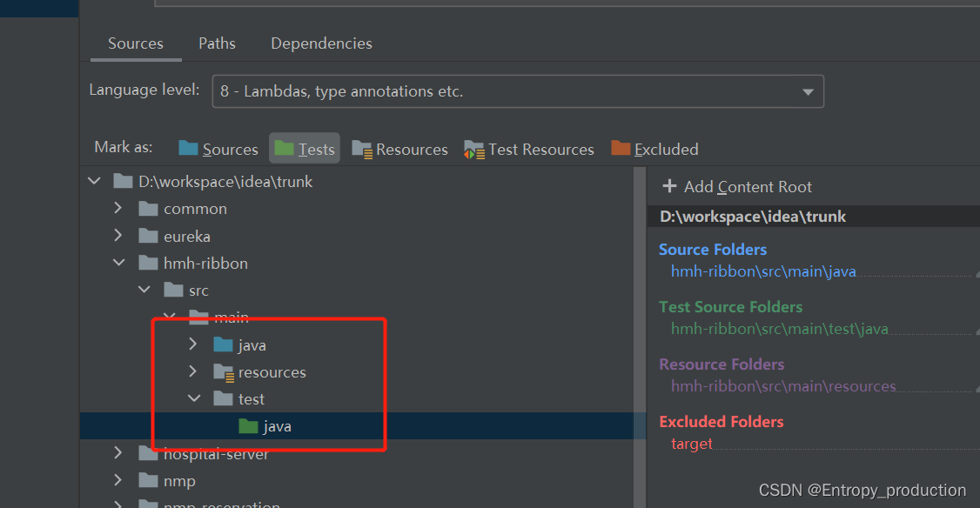
Task: Select the Excluded mark-as icon
Action: click(x=620, y=148)
